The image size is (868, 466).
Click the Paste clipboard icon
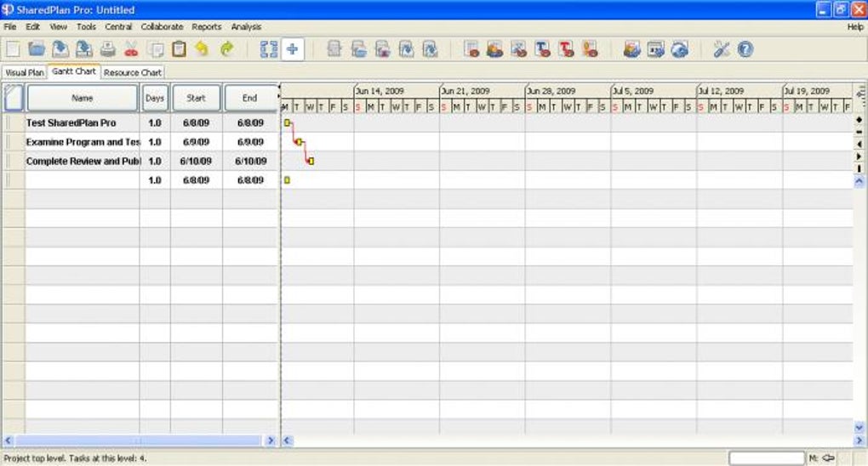coord(179,49)
